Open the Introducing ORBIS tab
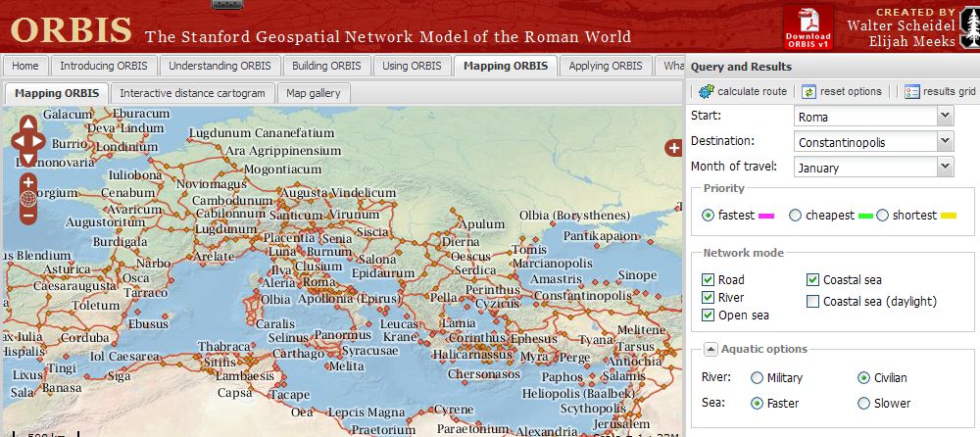Image resolution: width=980 pixels, height=437 pixels. [104, 66]
